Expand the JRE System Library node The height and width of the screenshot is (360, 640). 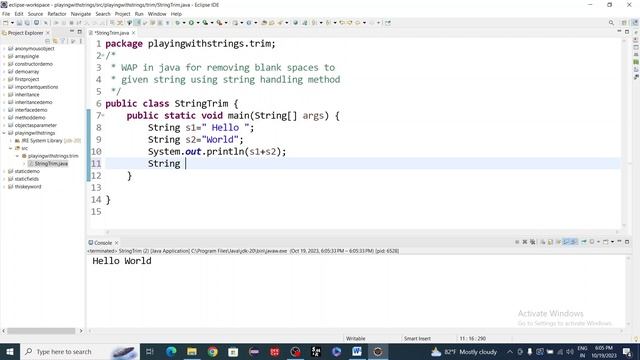11,140
